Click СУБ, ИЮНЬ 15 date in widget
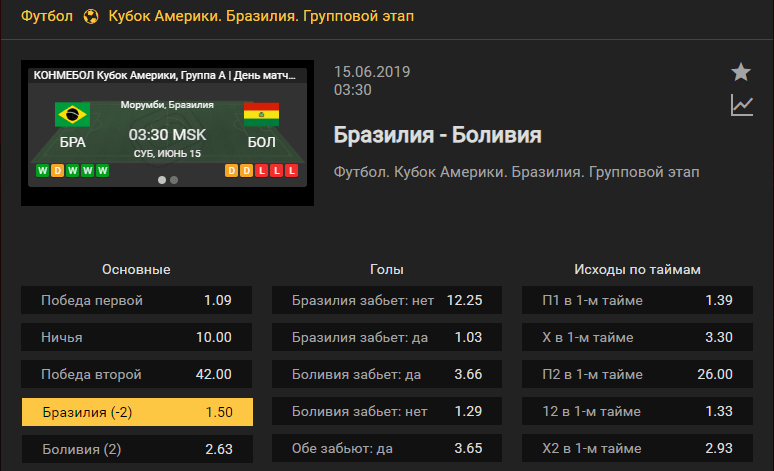 coord(167,154)
